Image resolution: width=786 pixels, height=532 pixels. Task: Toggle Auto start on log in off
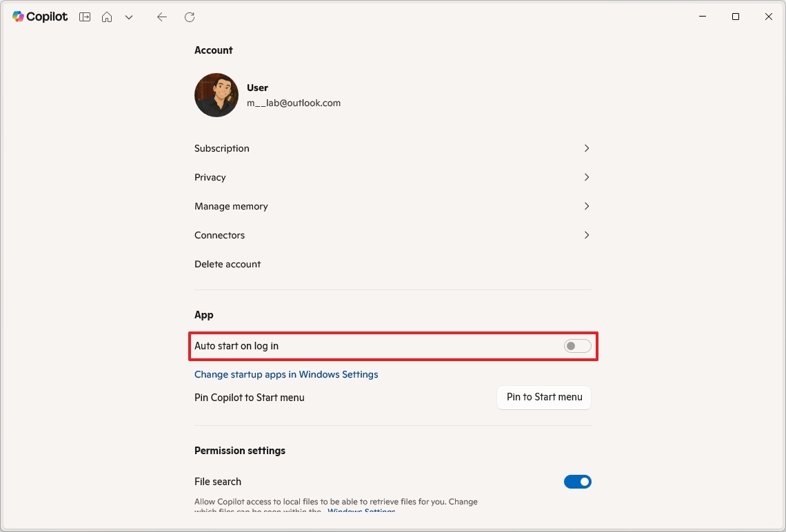[x=577, y=345]
